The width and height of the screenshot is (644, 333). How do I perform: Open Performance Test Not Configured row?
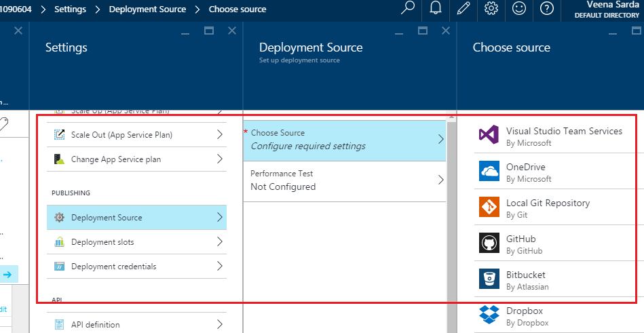[344, 180]
